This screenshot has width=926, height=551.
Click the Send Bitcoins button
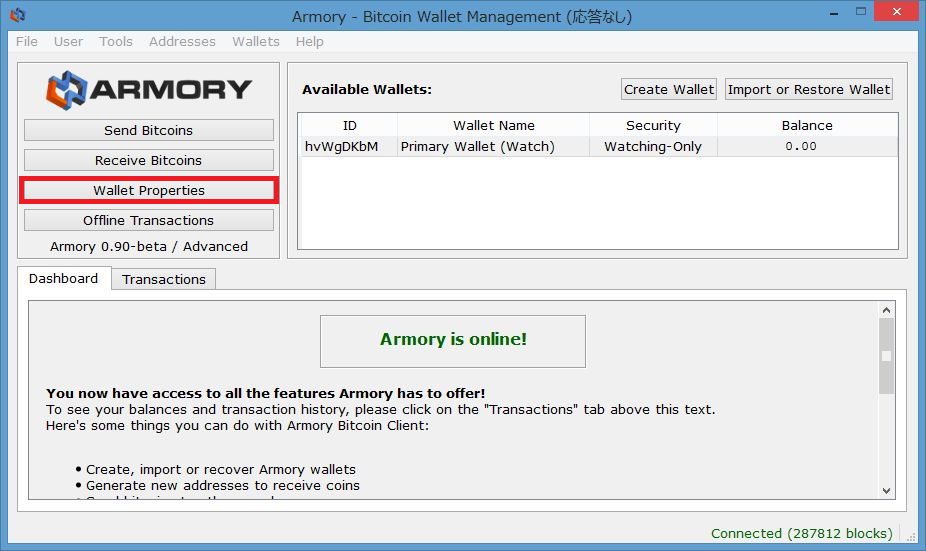coord(149,130)
